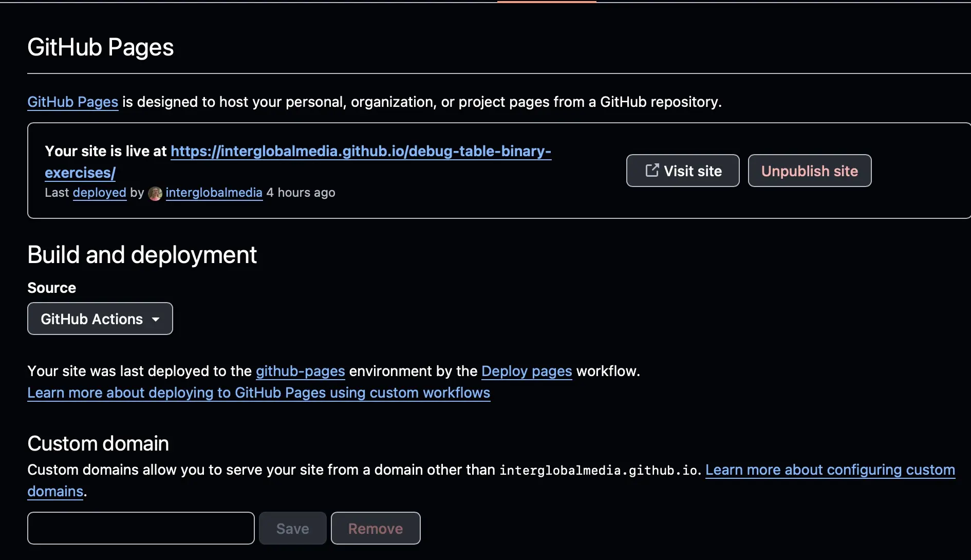Open Learn more about configuring custom domains
The width and height of the screenshot is (971, 560).
tap(830, 470)
